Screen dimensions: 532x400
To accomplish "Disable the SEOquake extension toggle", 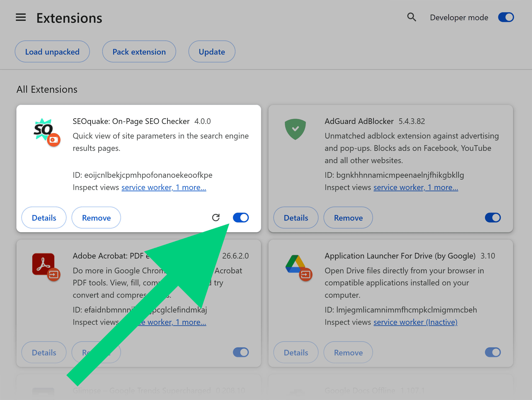I will (241, 217).
